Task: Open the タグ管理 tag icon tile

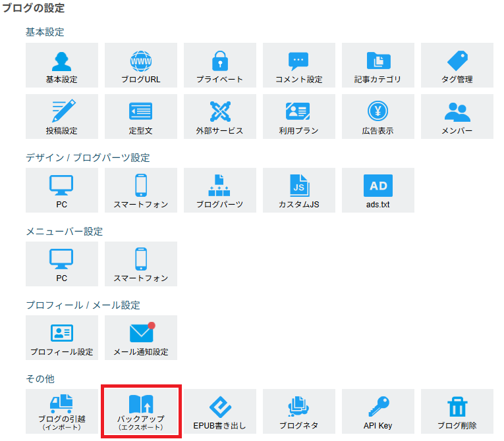Action: [457, 65]
